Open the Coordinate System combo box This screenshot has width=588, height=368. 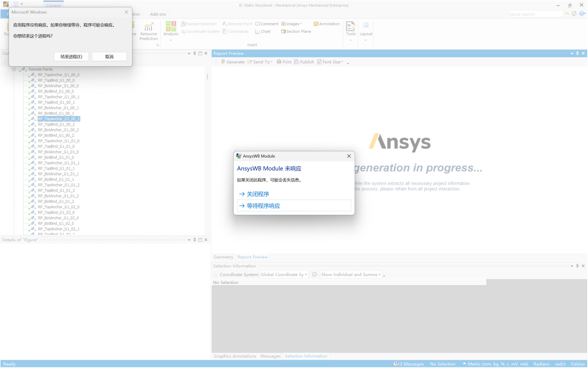284,275
